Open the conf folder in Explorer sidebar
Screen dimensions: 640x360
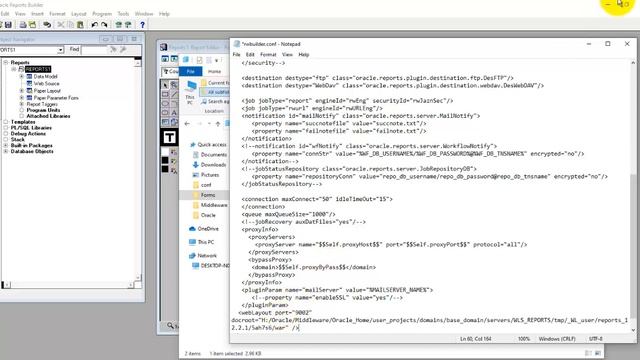coord(206,185)
